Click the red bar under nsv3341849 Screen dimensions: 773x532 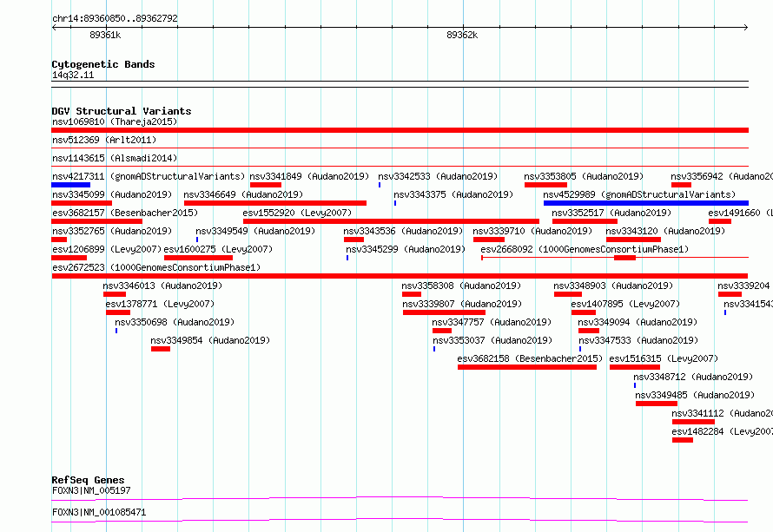point(266,185)
